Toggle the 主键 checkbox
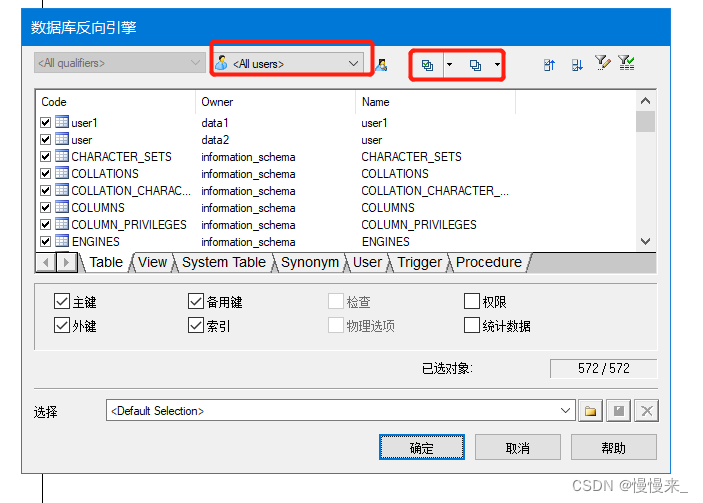The height and width of the screenshot is (503, 703). pyautogui.click(x=61, y=301)
